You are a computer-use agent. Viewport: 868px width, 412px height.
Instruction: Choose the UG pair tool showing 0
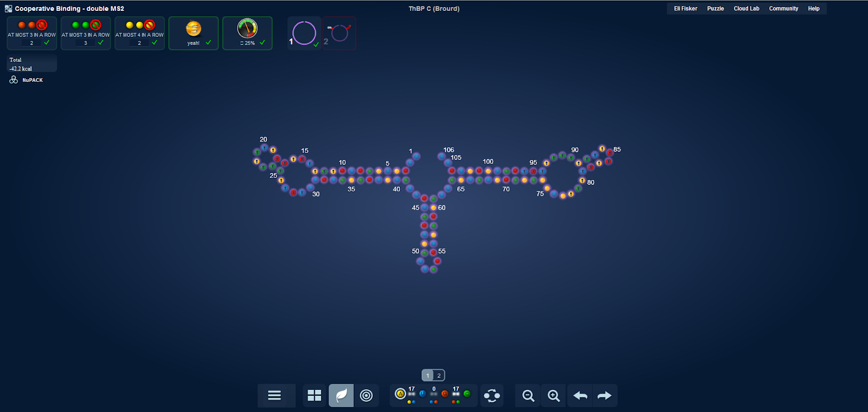click(x=433, y=395)
